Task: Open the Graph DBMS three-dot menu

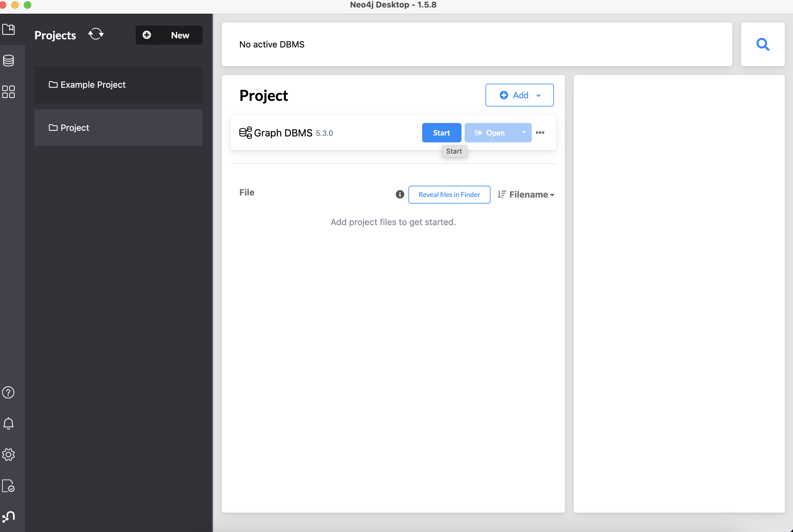Action: pyautogui.click(x=540, y=133)
